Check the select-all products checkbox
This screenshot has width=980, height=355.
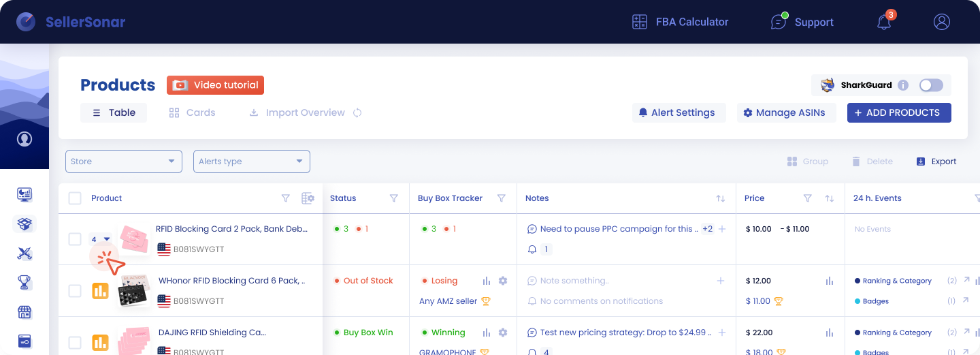coord(75,198)
